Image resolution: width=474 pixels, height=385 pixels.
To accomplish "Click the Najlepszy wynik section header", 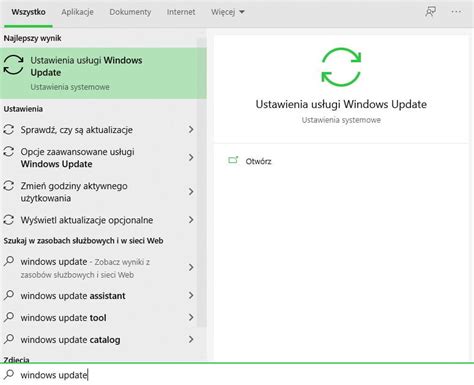I will 32,38.
